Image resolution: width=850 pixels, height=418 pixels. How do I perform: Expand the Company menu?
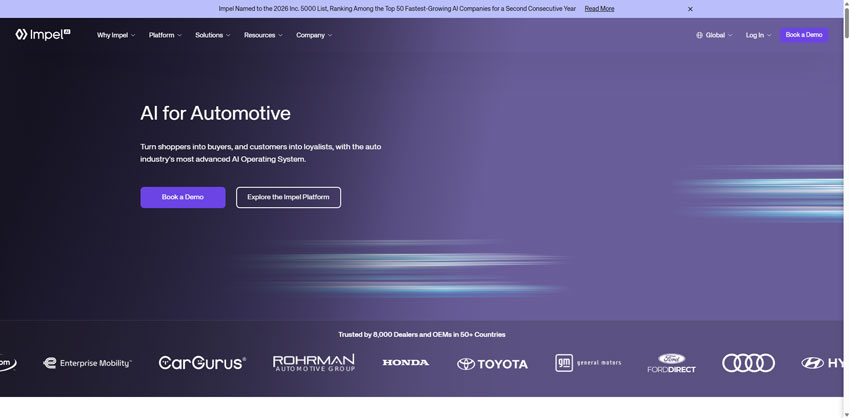tap(314, 35)
